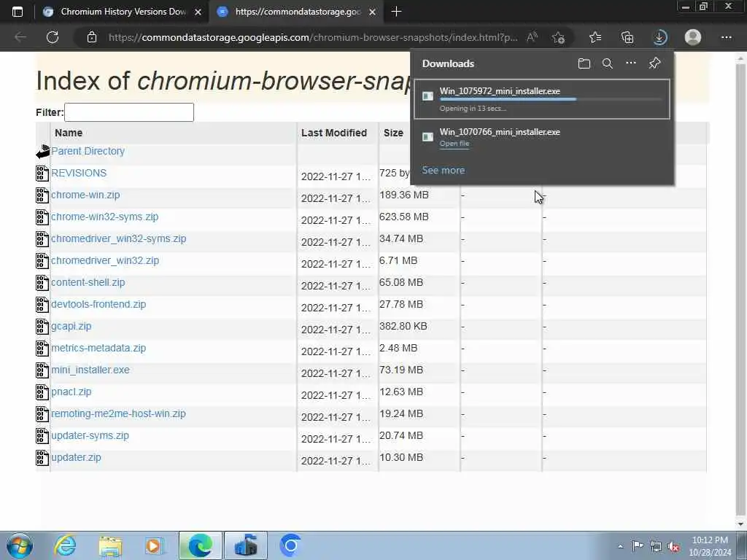Click the Name column header
The width and height of the screenshot is (747, 560).
[69, 133]
